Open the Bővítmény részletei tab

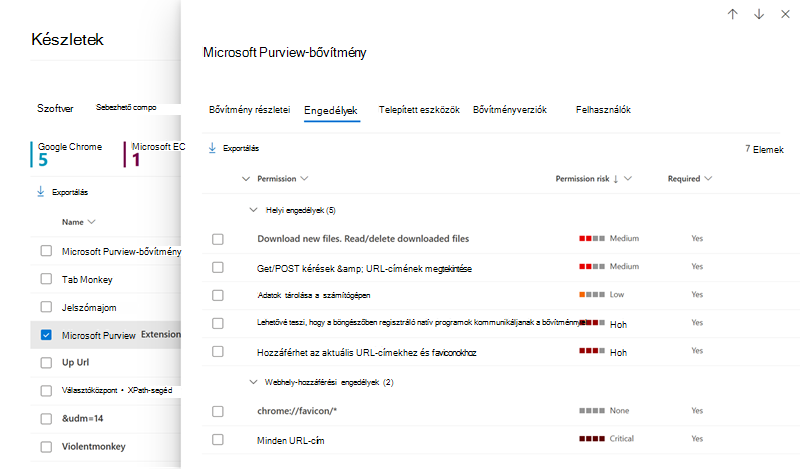click(x=249, y=110)
